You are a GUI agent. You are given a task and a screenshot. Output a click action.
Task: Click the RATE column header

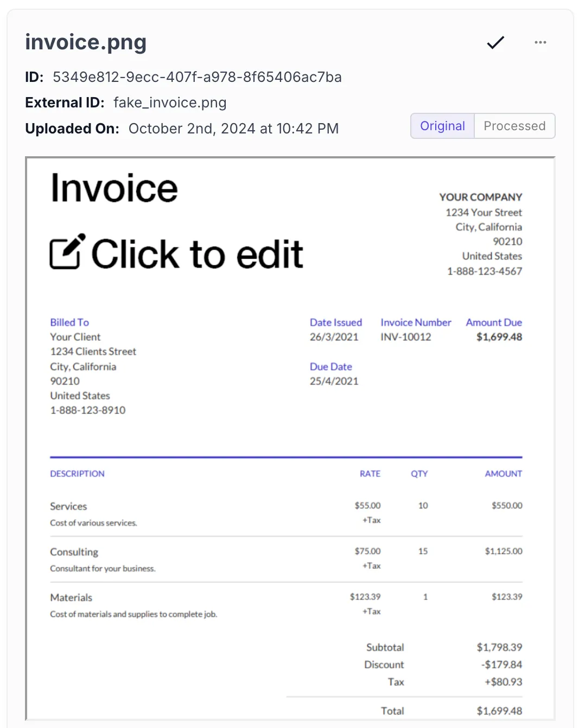pos(370,474)
